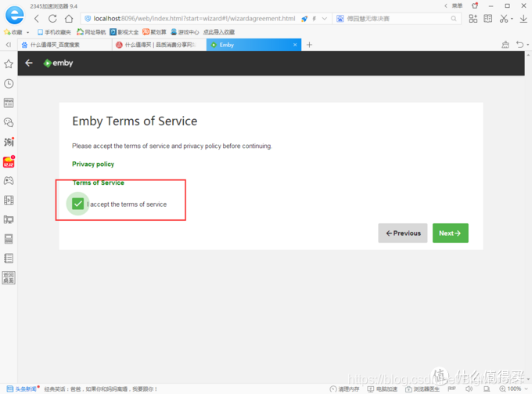Toggle the volume speaker in status bar
The height and width of the screenshot is (394, 532).
click(469, 389)
